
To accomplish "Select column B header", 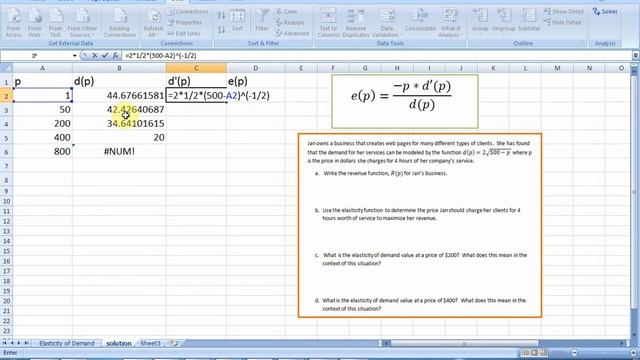I will [x=119, y=68].
